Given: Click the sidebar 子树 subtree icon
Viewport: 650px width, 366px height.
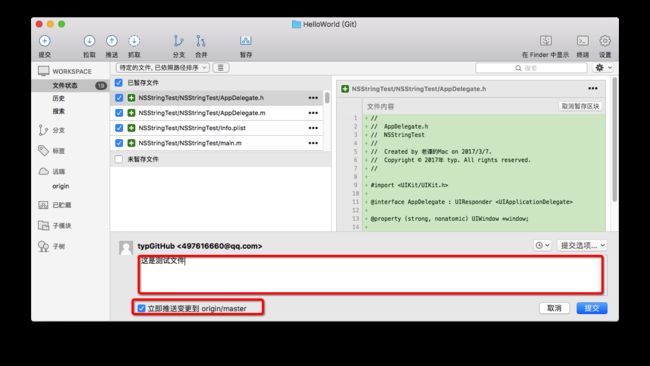Looking at the screenshot, I should [x=43, y=246].
